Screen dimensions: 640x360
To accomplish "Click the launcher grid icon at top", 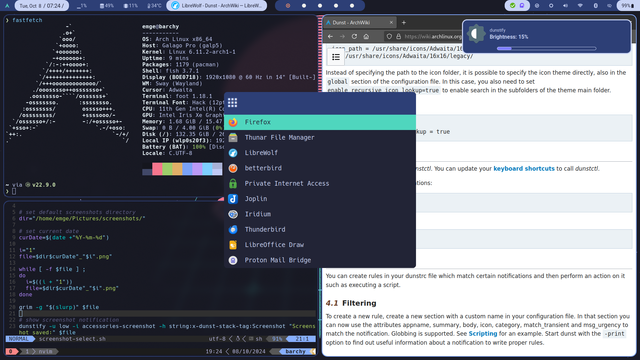I will tap(232, 102).
